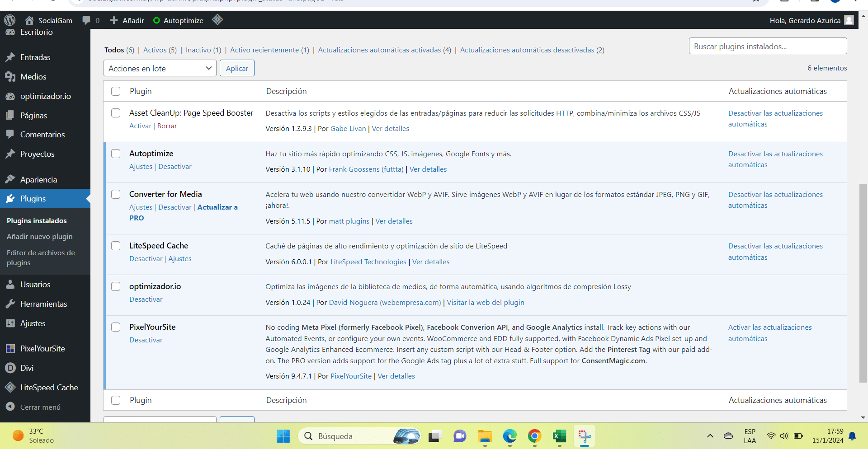Open Excel from the taskbar
The image size is (868, 449).
[x=560, y=436]
